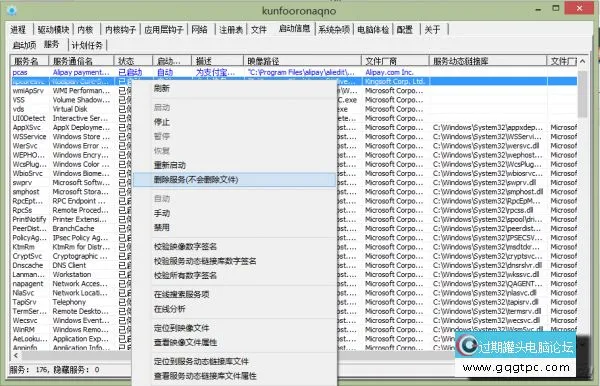Click the vertical scrollbar thumb
The height and width of the screenshot is (386, 600).
tap(582, 94)
